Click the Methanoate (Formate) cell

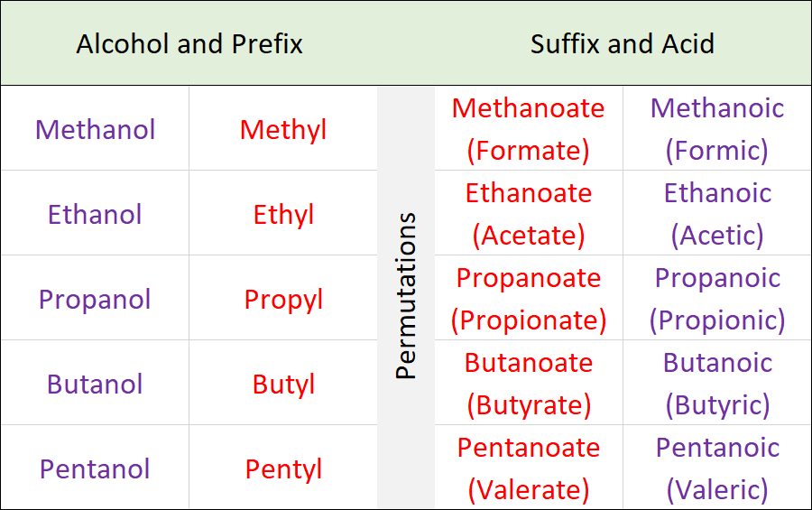[529, 128]
